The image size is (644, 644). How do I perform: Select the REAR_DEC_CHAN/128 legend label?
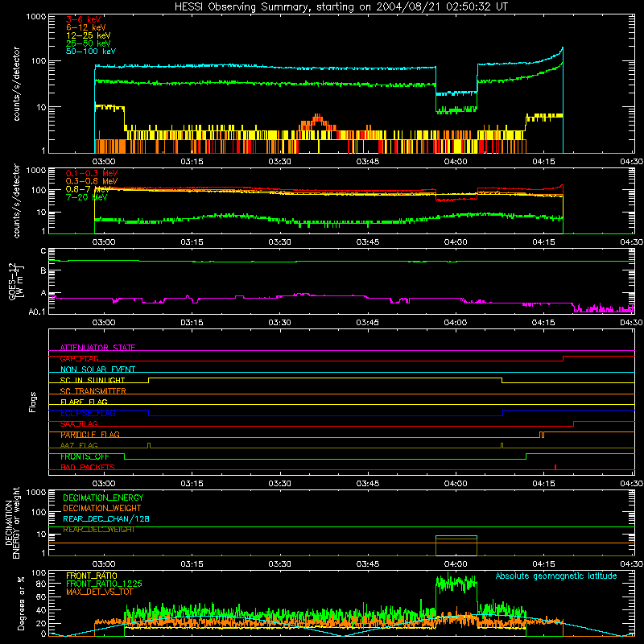tap(106, 518)
